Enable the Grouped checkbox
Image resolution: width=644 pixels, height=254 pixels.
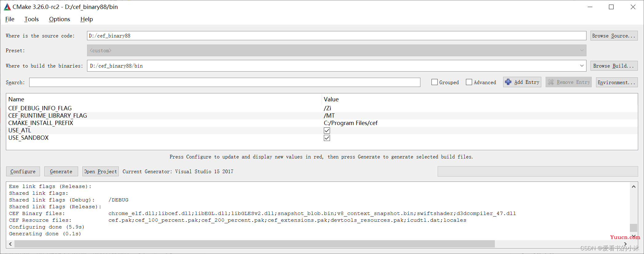tap(435, 82)
